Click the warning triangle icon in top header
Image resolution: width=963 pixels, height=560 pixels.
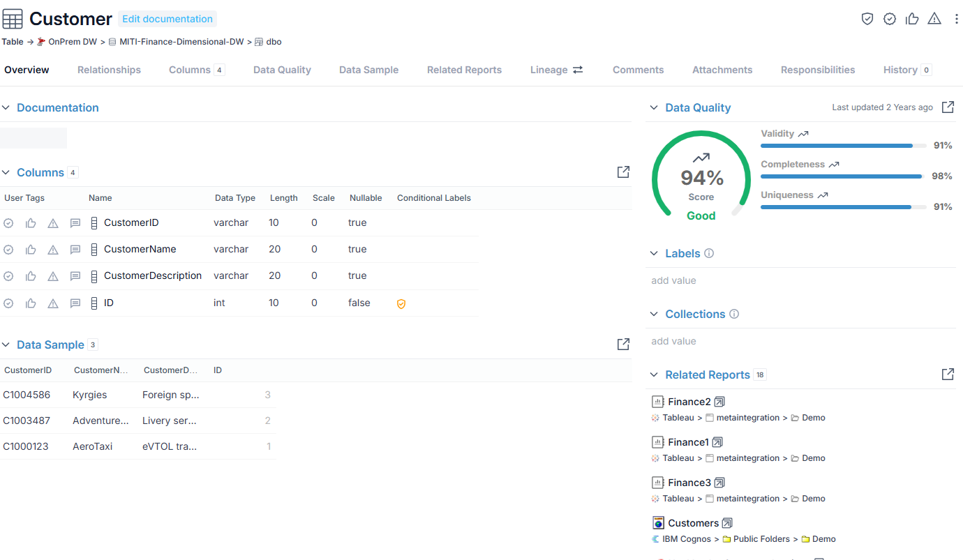[934, 19]
